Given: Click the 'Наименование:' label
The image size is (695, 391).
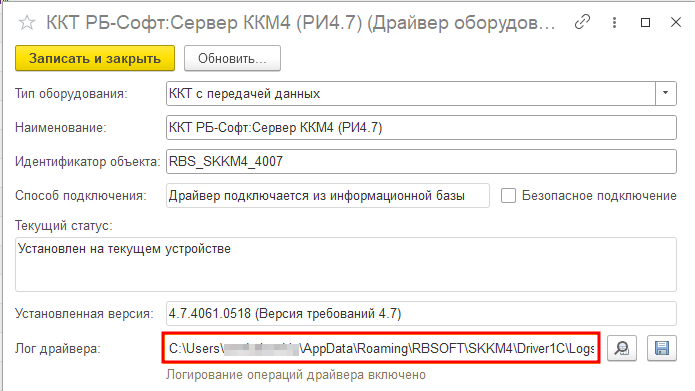Looking at the screenshot, I should (61, 128).
